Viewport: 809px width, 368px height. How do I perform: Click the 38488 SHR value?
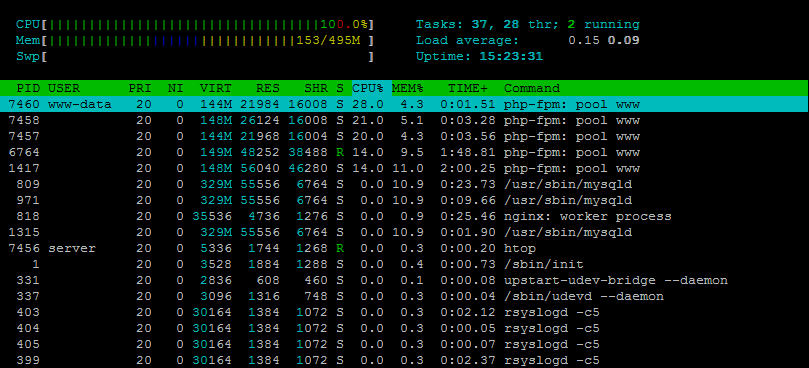click(x=308, y=152)
